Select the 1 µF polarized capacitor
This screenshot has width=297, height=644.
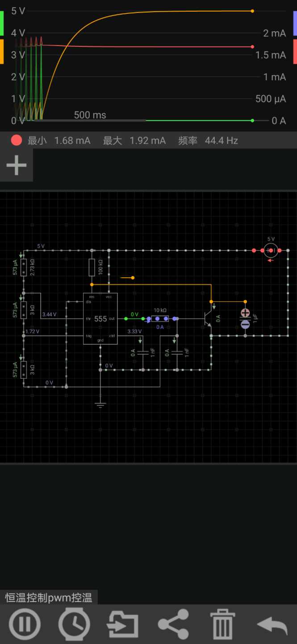[x=245, y=318]
